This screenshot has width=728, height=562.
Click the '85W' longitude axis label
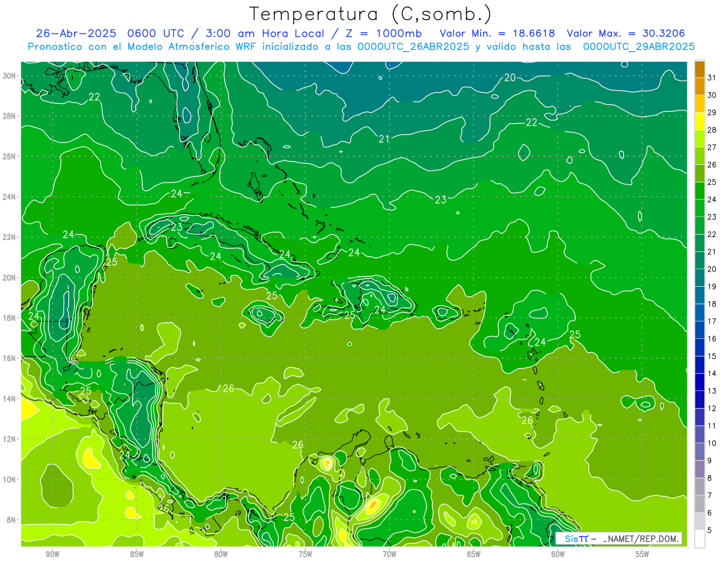point(136,555)
